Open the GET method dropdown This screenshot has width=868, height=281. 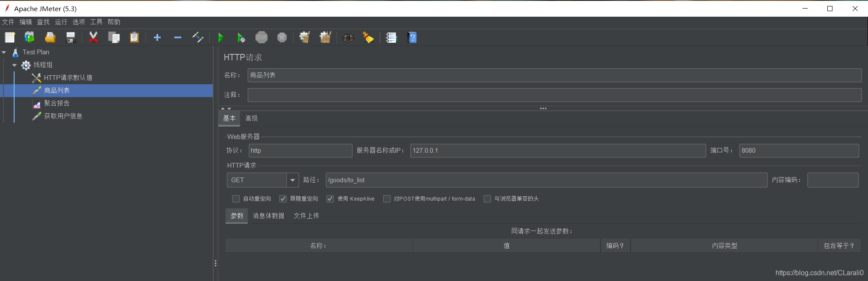pyautogui.click(x=293, y=180)
